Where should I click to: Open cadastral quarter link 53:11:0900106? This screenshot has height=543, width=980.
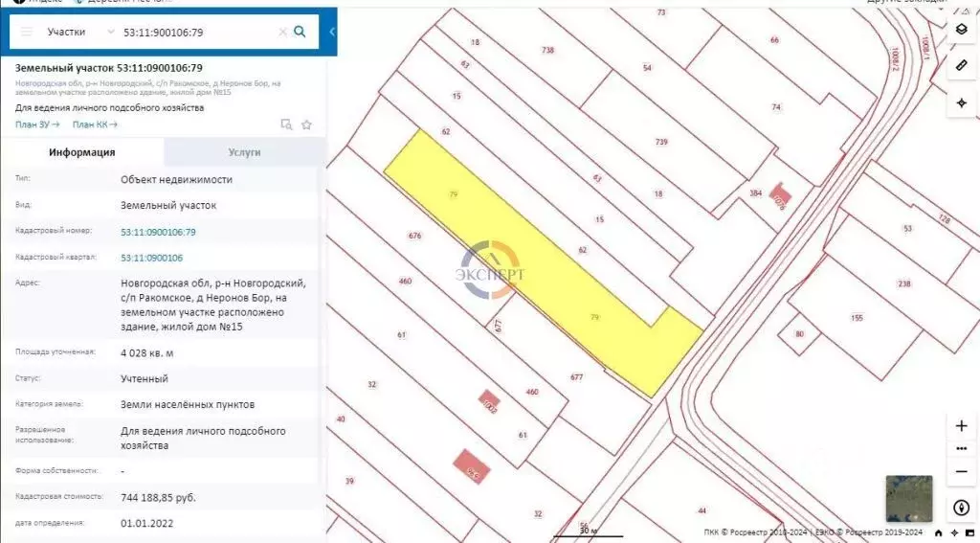pos(152,258)
